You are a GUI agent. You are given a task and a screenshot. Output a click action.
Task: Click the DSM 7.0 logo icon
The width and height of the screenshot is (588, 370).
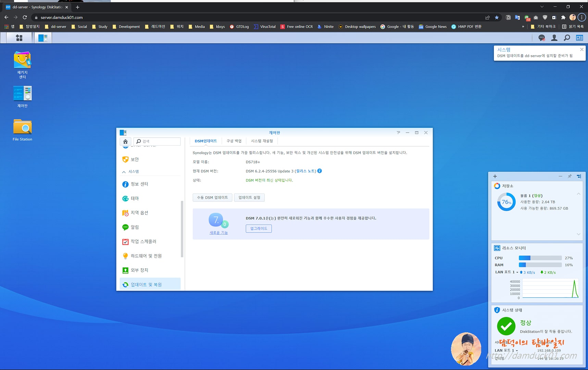[218, 220]
